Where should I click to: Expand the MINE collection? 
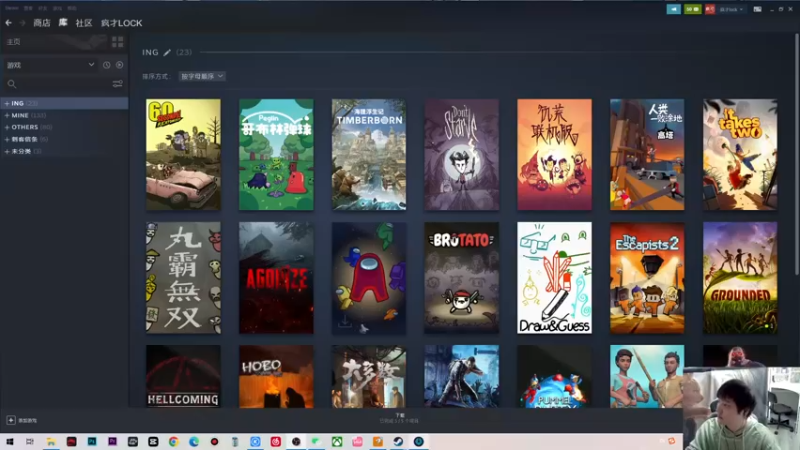(7, 115)
